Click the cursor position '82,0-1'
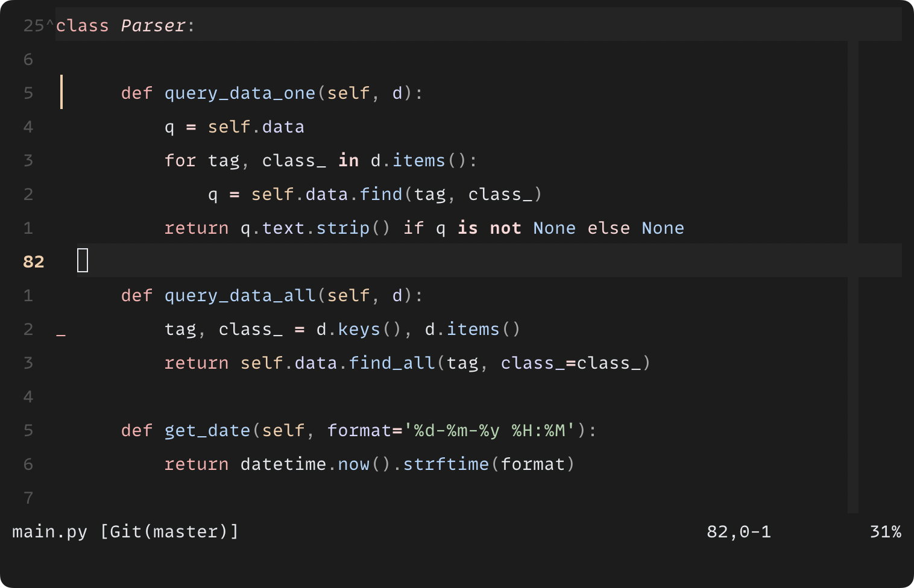Screen dimensions: 914x588 739,531
